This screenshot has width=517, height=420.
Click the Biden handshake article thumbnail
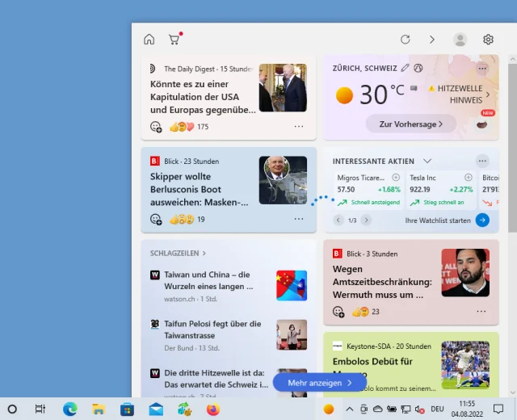point(283,88)
